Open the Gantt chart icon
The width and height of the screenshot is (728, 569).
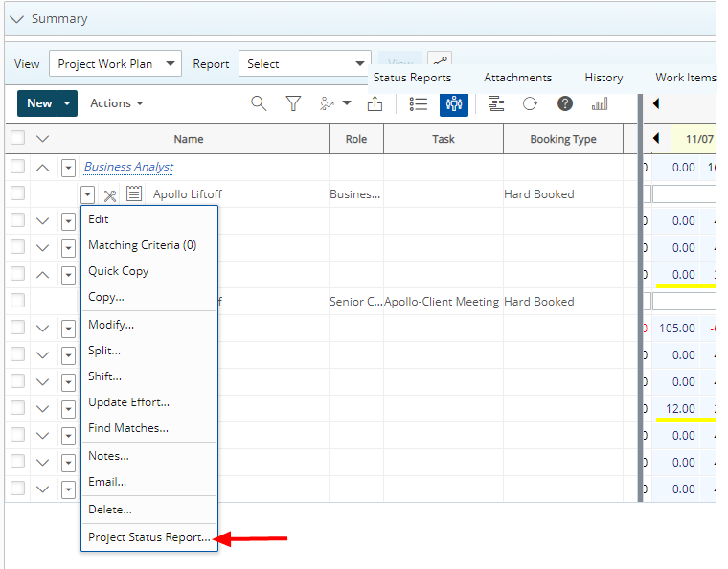[x=496, y=103]
